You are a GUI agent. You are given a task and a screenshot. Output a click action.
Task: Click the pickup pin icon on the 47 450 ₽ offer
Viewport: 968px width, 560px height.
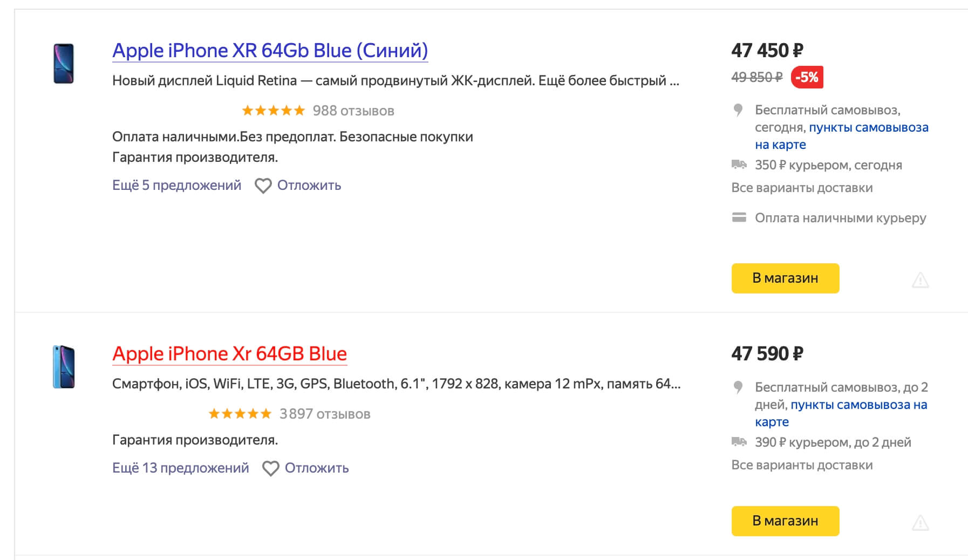point(738,110)
